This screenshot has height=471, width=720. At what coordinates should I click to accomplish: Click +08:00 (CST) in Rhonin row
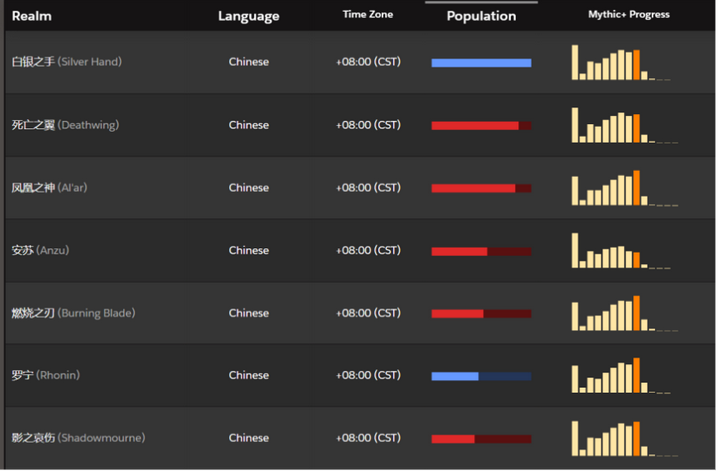pyautogui.click(x=368, y=375)
